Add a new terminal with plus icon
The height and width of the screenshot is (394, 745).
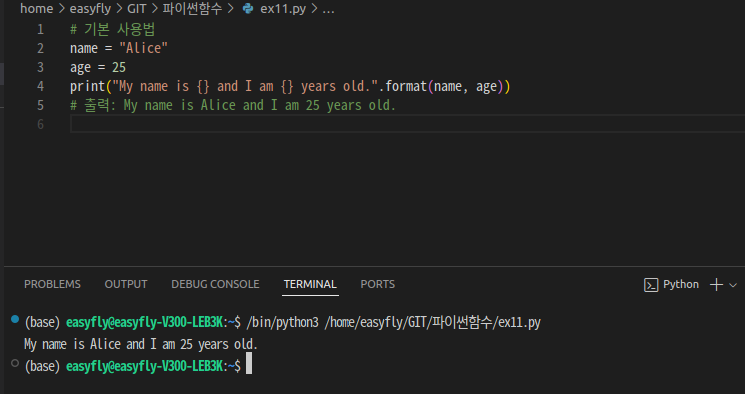(716, 285)
